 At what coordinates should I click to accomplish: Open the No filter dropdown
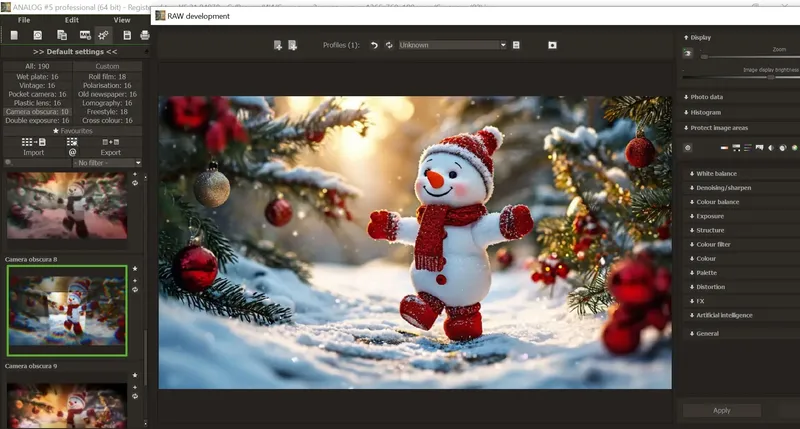tap(107, 163)
